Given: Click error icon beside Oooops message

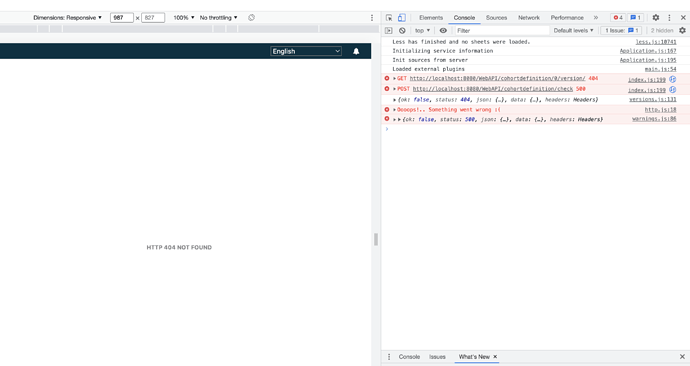Looking at the screenshot, I should 387,110.
